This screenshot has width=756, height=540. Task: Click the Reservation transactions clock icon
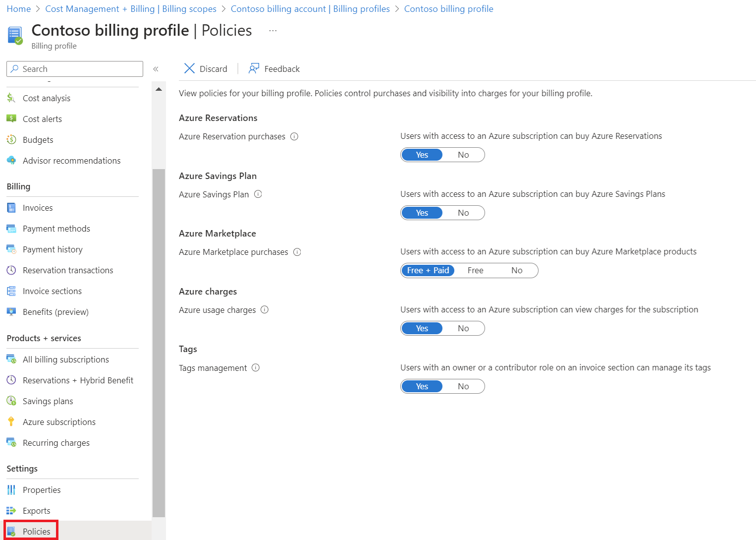[x=11, y=270]
